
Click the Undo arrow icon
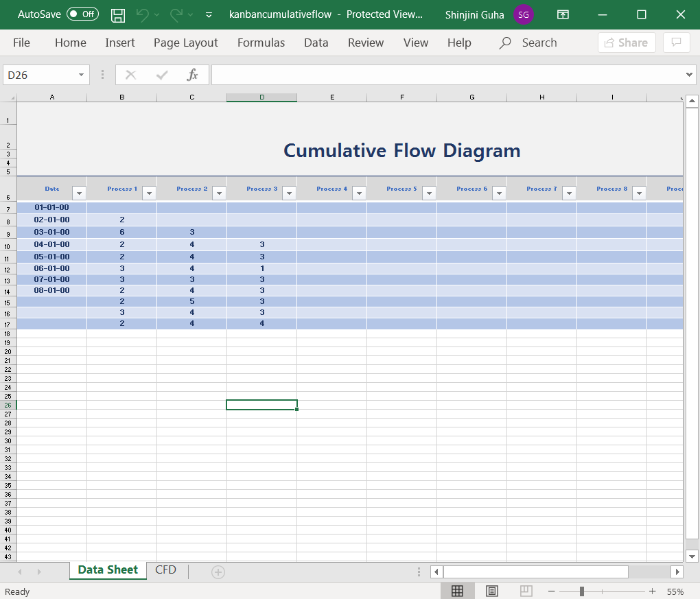tap(143, 14)
